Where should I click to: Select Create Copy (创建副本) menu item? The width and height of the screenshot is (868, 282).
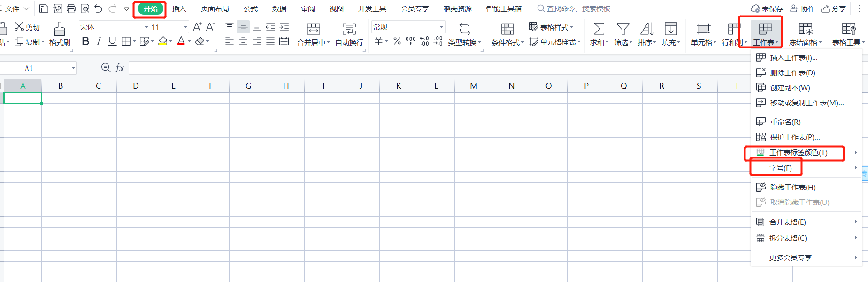pyautogui.click(x=807, y=87)
